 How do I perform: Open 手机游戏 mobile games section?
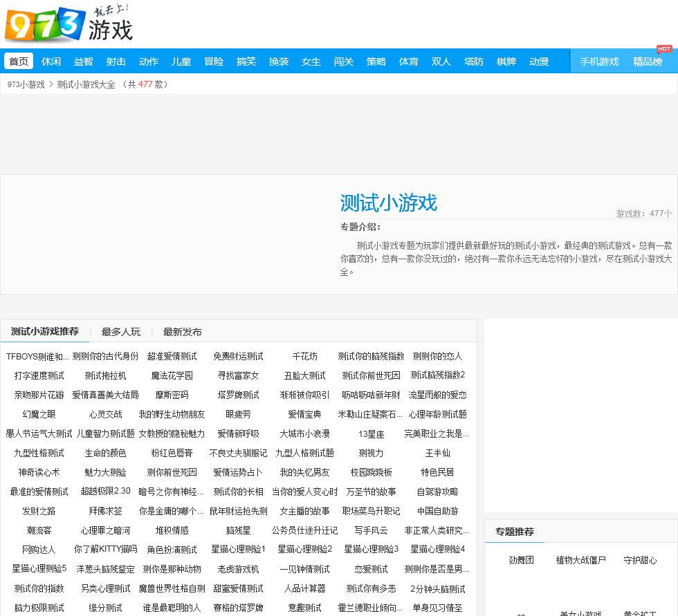(599, 62)
